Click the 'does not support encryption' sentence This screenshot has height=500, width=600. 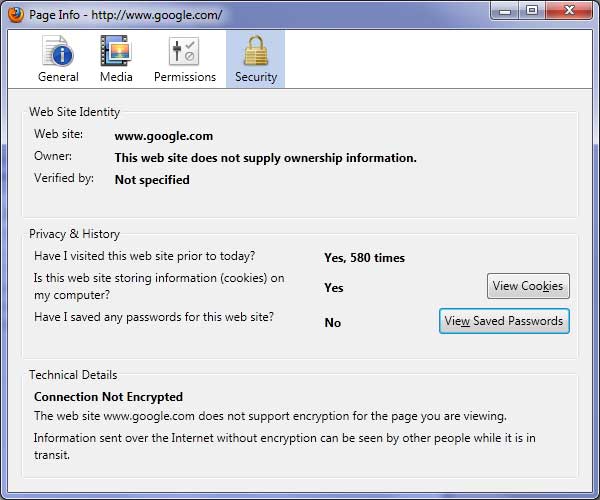[270, 416]
